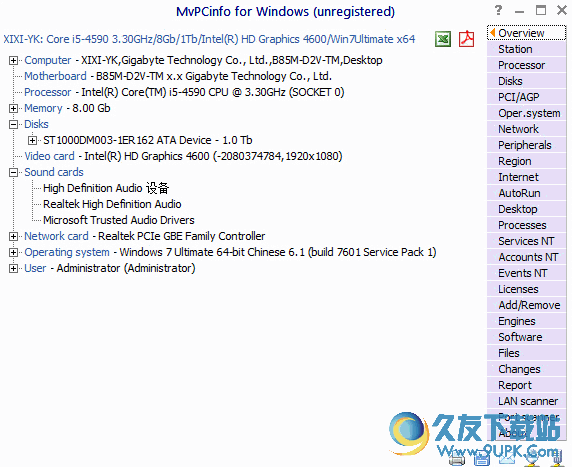Select 'High Definition Audio 设备' entry
Viewport: 572px width, 467px height.
[x=106, y=188]
